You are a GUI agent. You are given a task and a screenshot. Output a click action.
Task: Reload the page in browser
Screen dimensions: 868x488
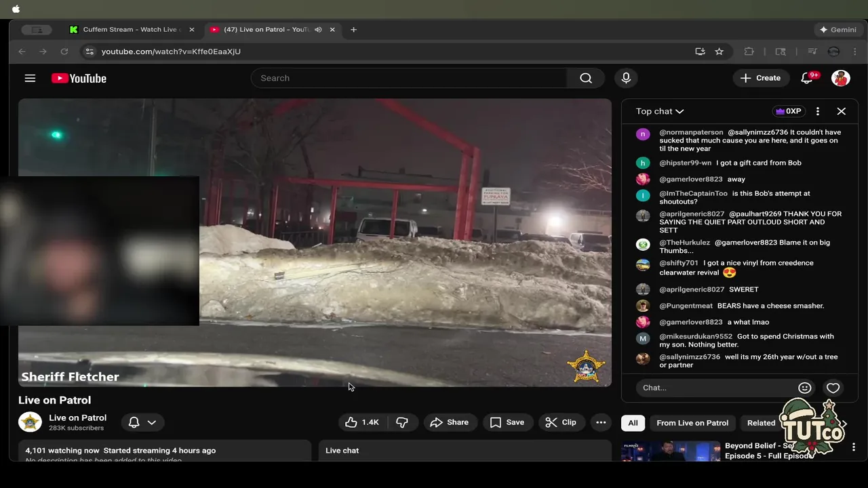pyautogui.click(x=64, y=52)
